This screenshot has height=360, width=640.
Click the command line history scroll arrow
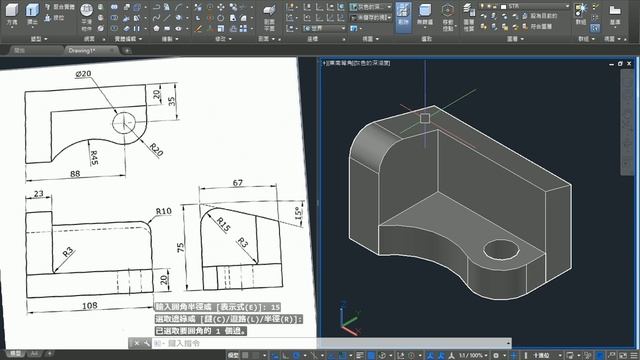[509, 343]
